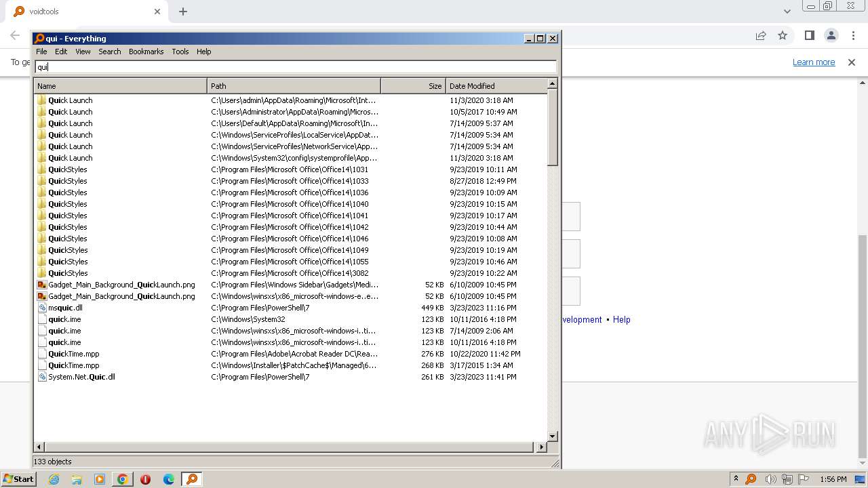The width and height of the screenshot is (868, 488).
Task: Close the voidtools tab
Action: pos(157,12)
